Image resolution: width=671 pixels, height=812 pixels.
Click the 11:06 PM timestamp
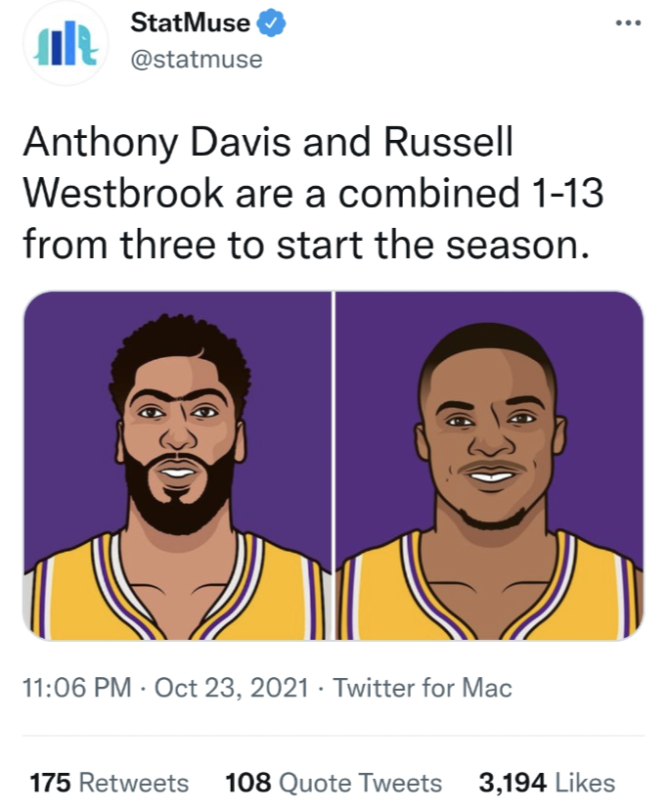tap(77, 688)
